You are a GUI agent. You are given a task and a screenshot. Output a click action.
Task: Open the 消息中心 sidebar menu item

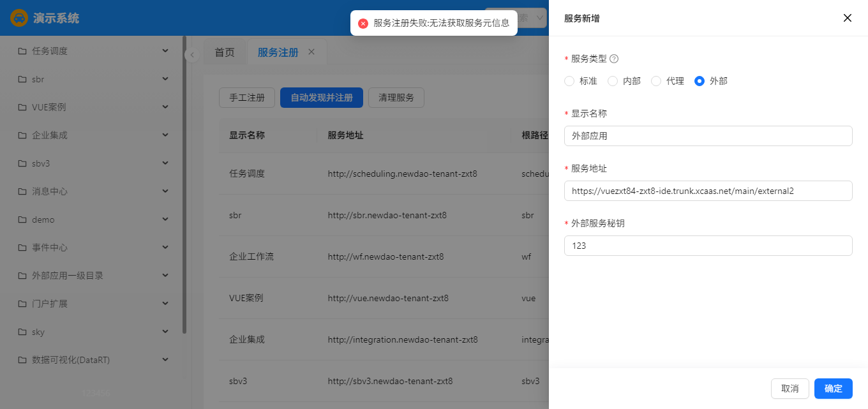pos(50,191)
